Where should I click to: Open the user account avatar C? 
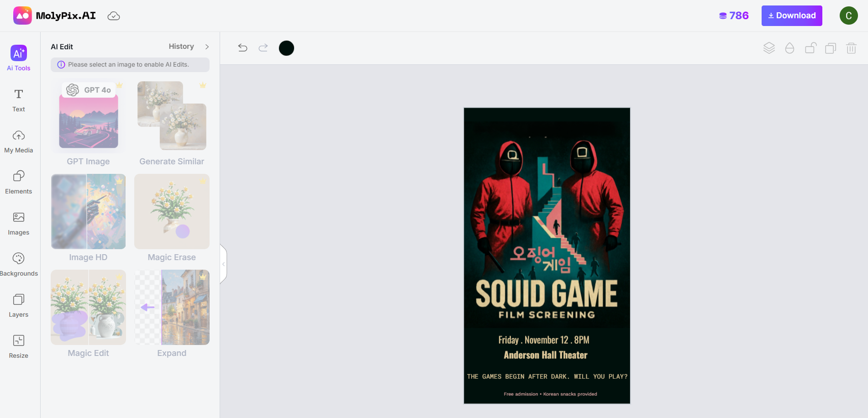[848, 16]
